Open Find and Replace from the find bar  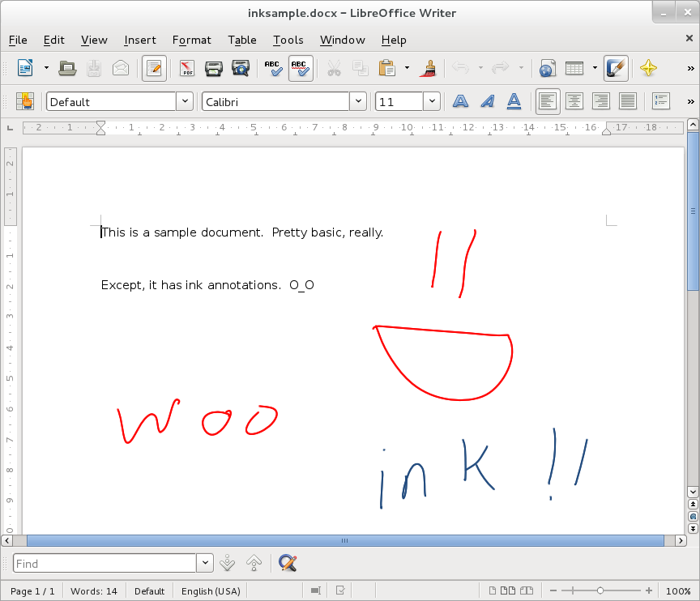point(288,563)
